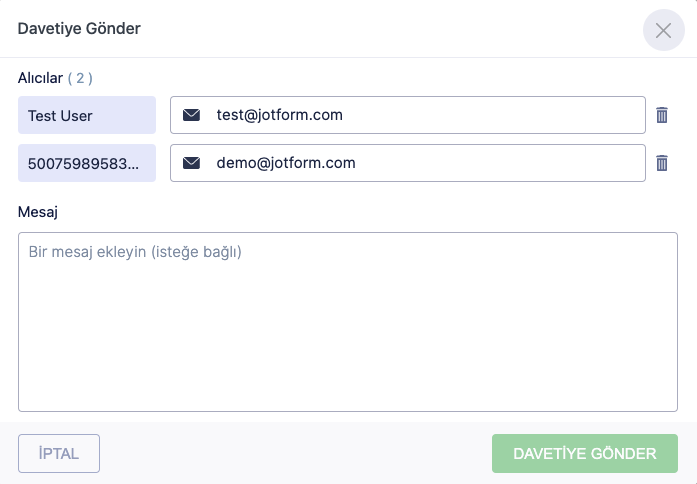Edit the demo@jotform.com email field
The image size is (697, 484).
pyautogui.click(x=420, y=163)
